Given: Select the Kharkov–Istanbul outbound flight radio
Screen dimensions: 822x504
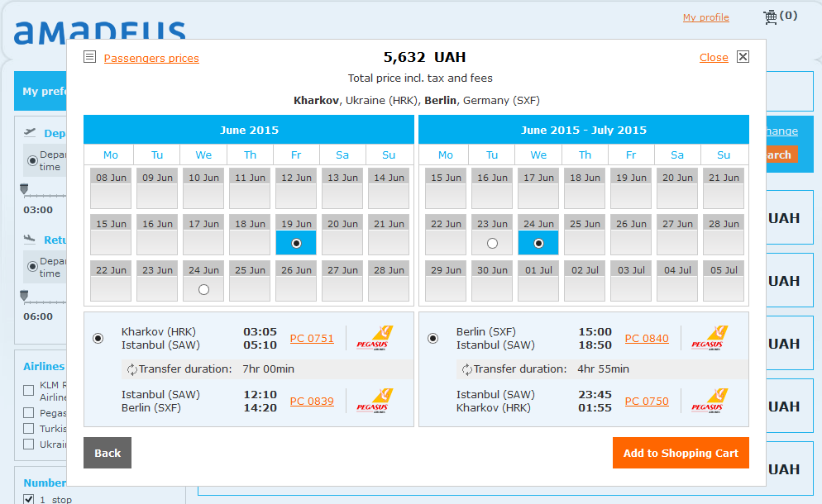Looking at the screenshot, I should click(98, 339).
